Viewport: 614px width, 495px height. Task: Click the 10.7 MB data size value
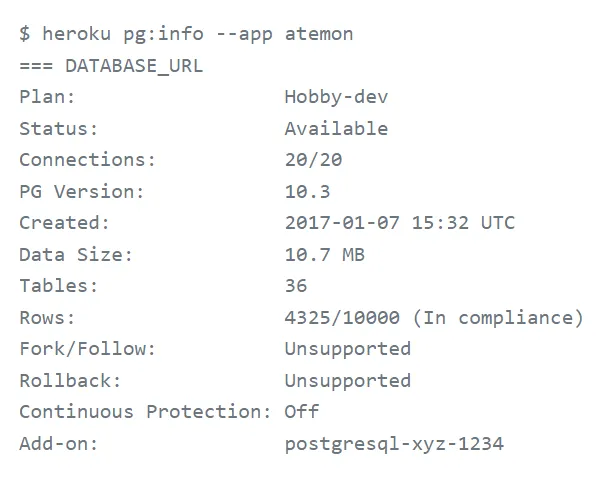tap(324, 255)
